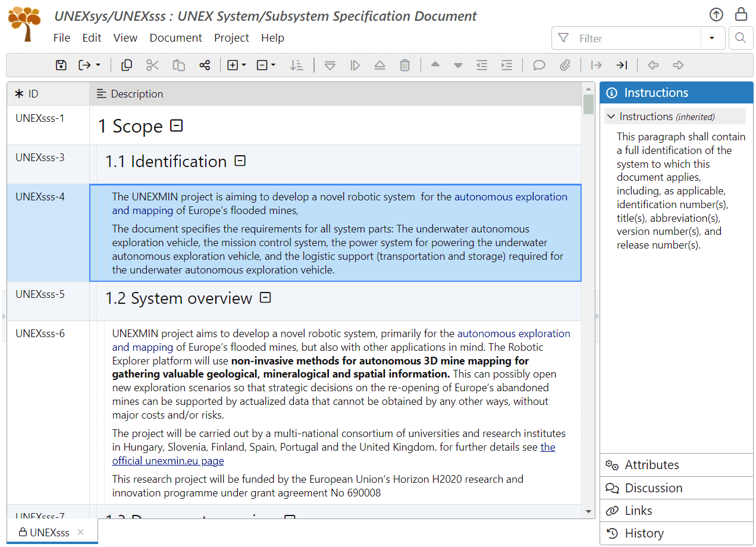The image size is (756, 547).
Task: Click the left sidebar collapse handle
Action: point(3,316)
